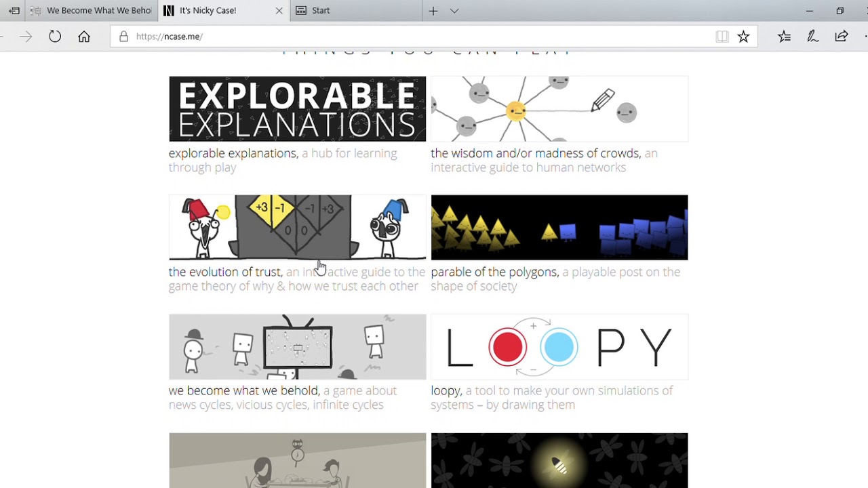Open the two people at table thumbnail
The width and height of the screenshot is (868, 488).
(x=298, y=460)
